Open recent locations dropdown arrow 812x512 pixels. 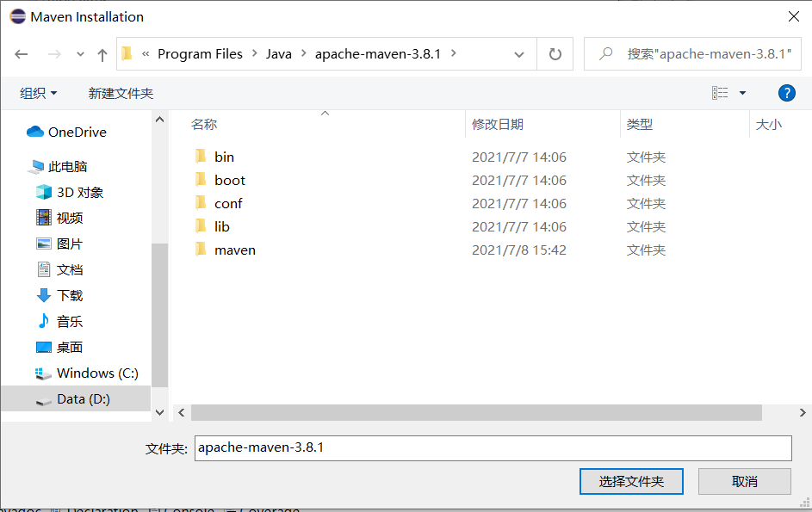click(x=80, y=54)
